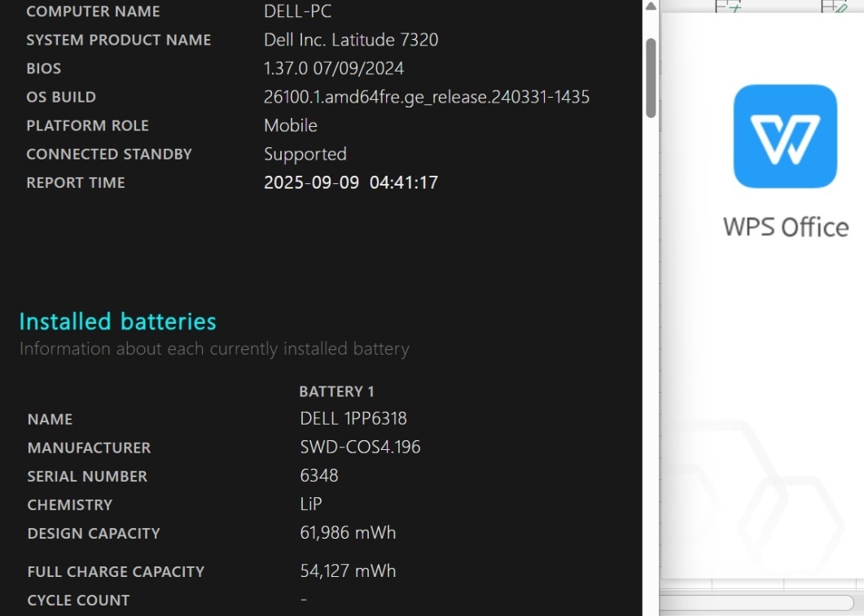
Task: Click the battery report scrollbar up arrow
Action: point(651,6)
